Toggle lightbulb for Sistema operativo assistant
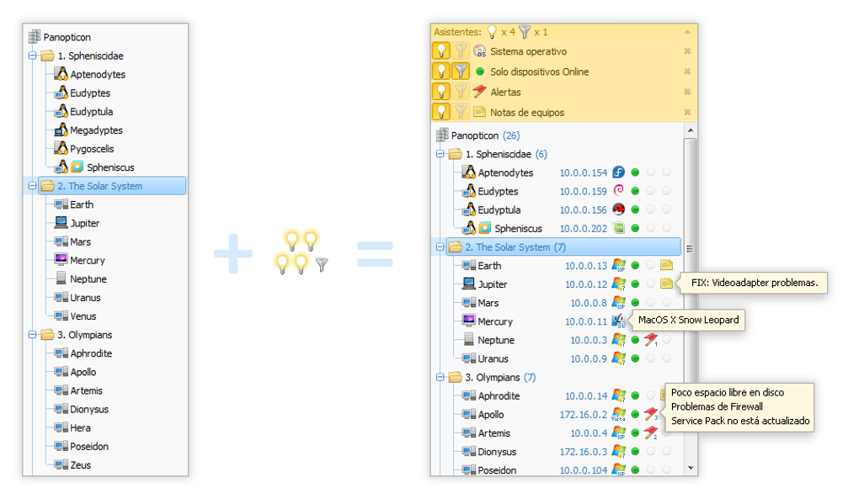This screenshot has height=504, width=859. pos(441,50)
